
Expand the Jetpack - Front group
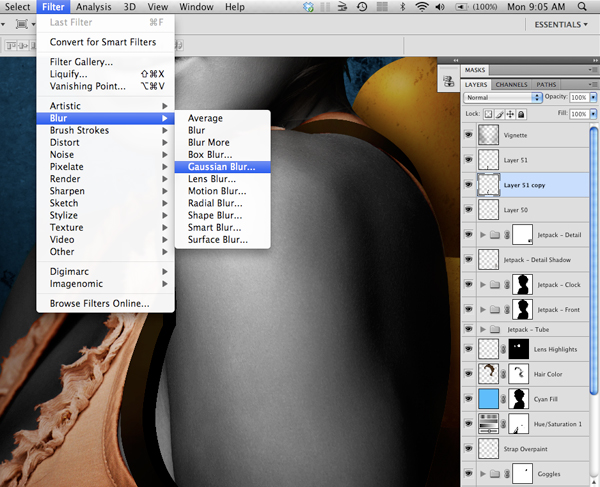[x=483, y=309]
